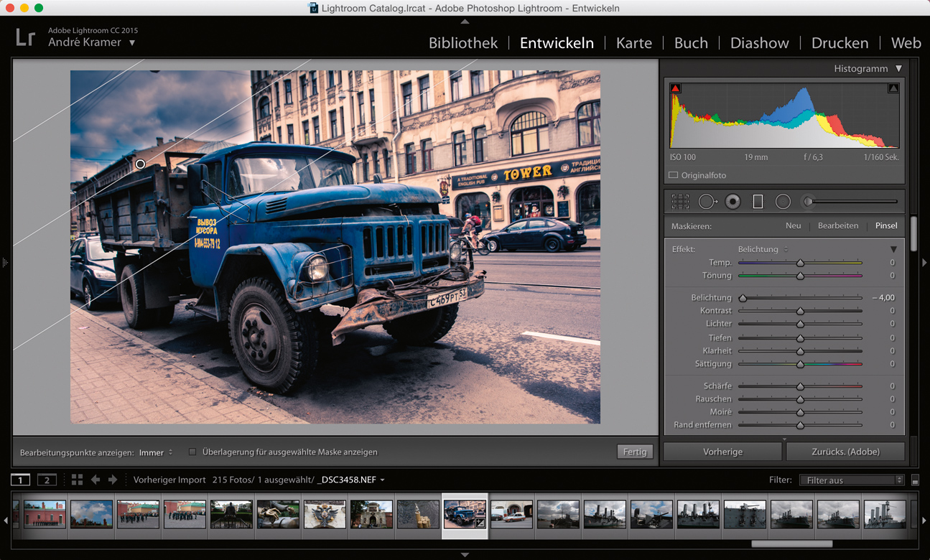Choose the Radial Filter tool

click(x=783, y=202)
